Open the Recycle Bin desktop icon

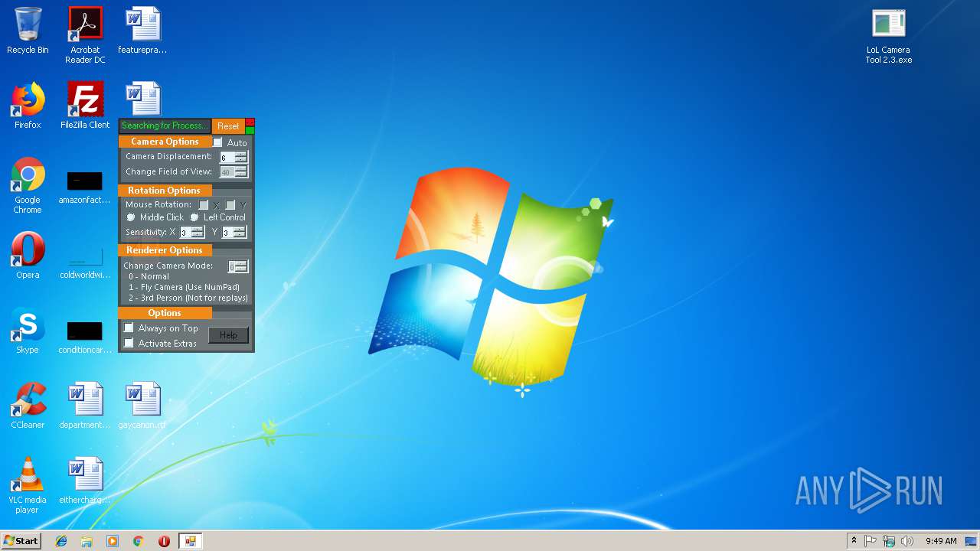(28, 31)
